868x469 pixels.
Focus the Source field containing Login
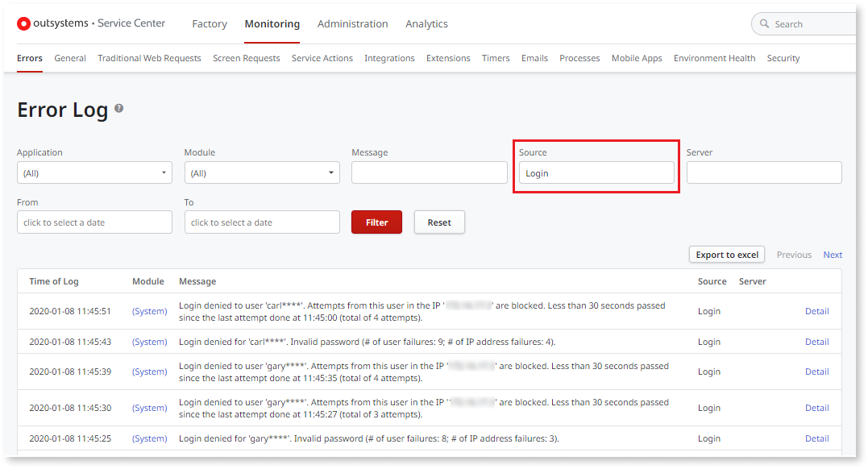click(596, 172)
